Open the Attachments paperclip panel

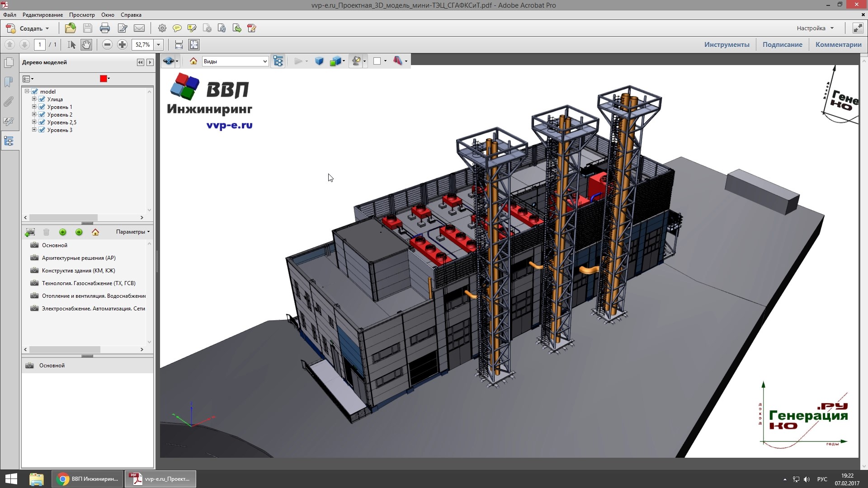[x=9, y=102]
